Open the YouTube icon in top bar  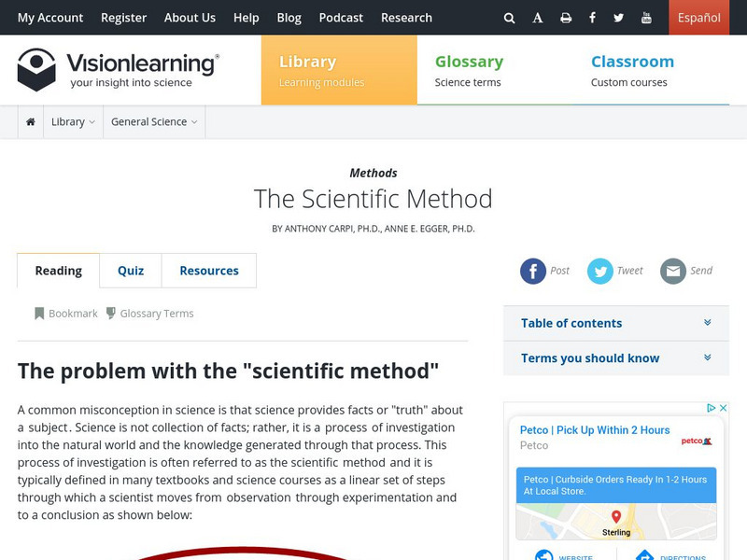647,18
